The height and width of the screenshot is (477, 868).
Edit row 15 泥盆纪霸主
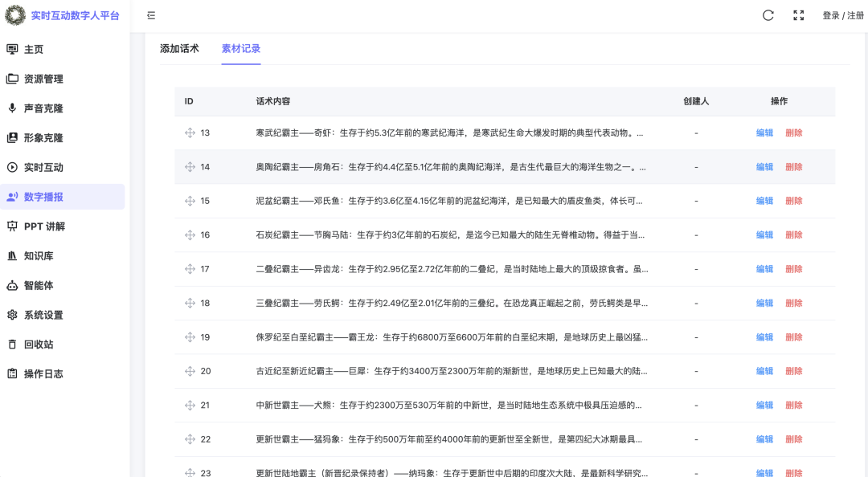[x=764, y=201]
